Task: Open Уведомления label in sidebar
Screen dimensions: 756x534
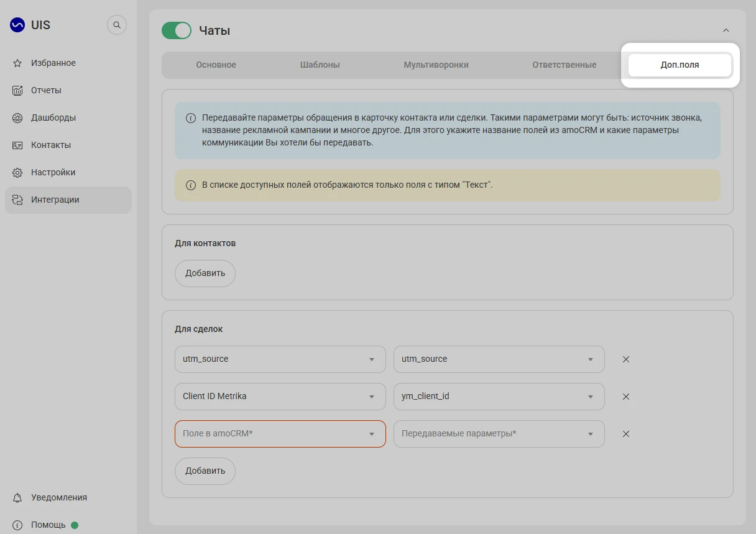Action: click(59, 497)
